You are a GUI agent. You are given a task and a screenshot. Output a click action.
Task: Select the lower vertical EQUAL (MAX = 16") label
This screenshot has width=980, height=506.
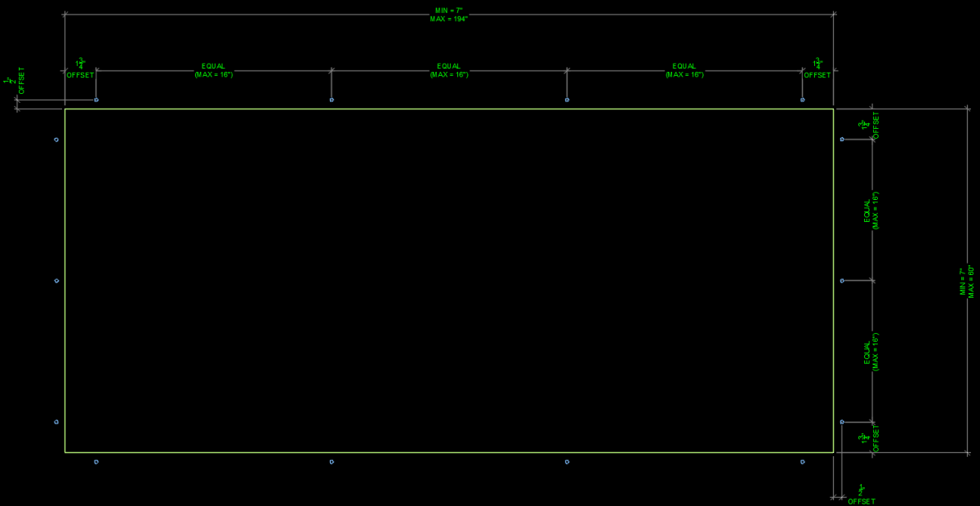[x=871, y=352]
